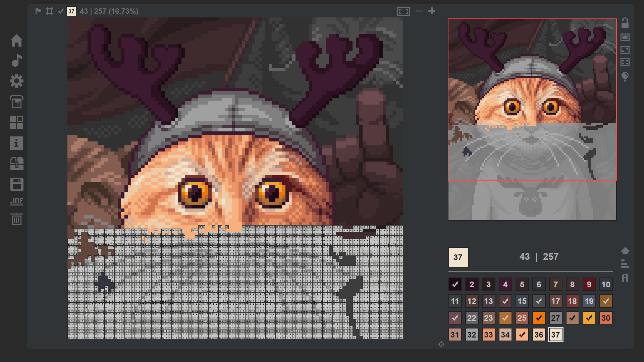
Task: Click the JOE logo
Action: click(x=16, y=201)
